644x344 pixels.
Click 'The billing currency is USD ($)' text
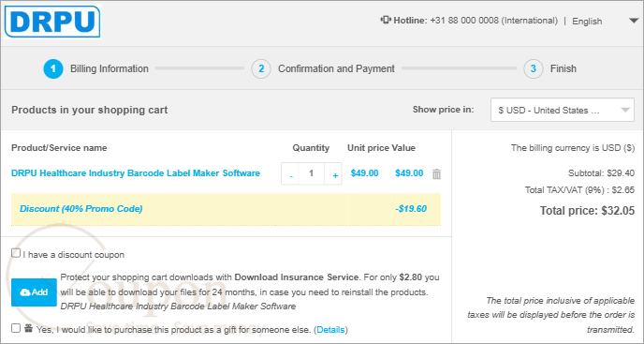(573, 148)
